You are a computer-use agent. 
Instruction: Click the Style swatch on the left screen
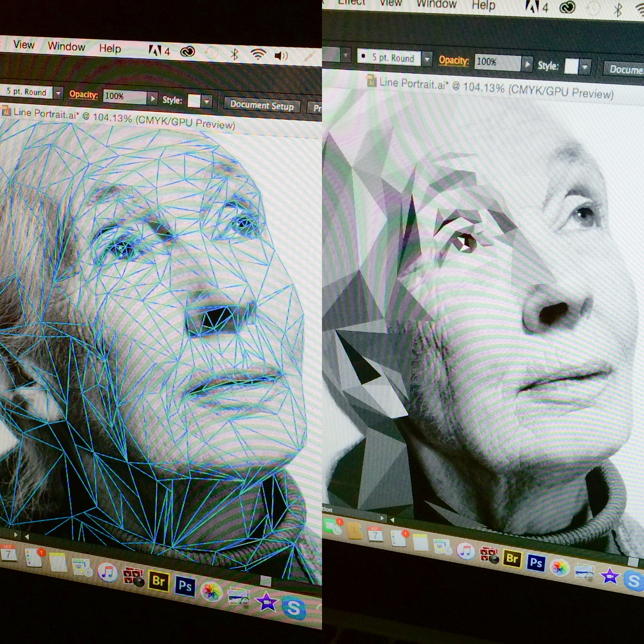(194, 101)
